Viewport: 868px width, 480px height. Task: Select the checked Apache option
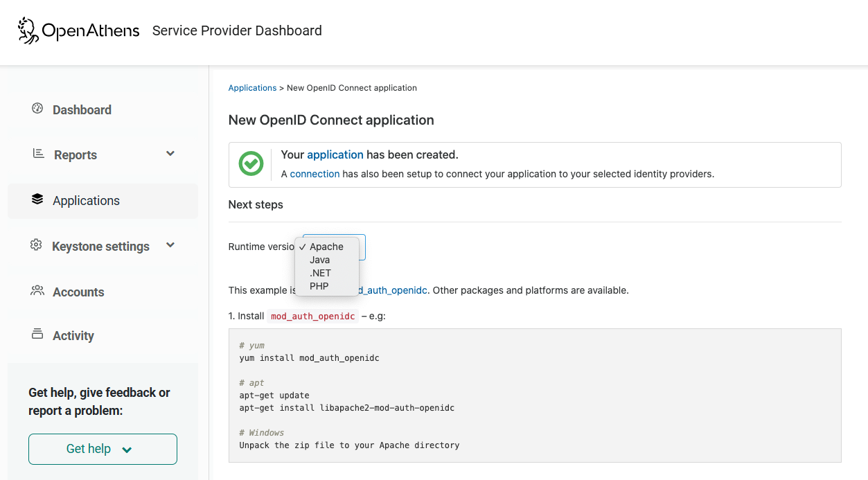click(x=326, y=247)
